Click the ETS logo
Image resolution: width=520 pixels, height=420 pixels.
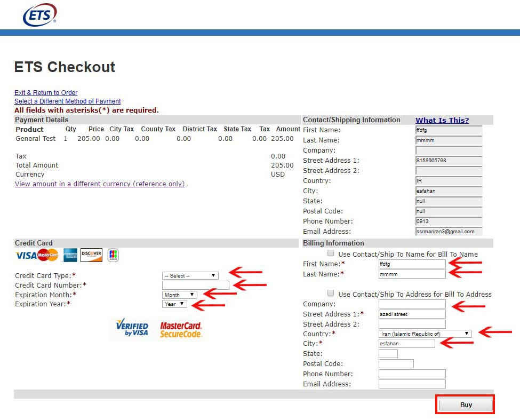click(39, 15)
